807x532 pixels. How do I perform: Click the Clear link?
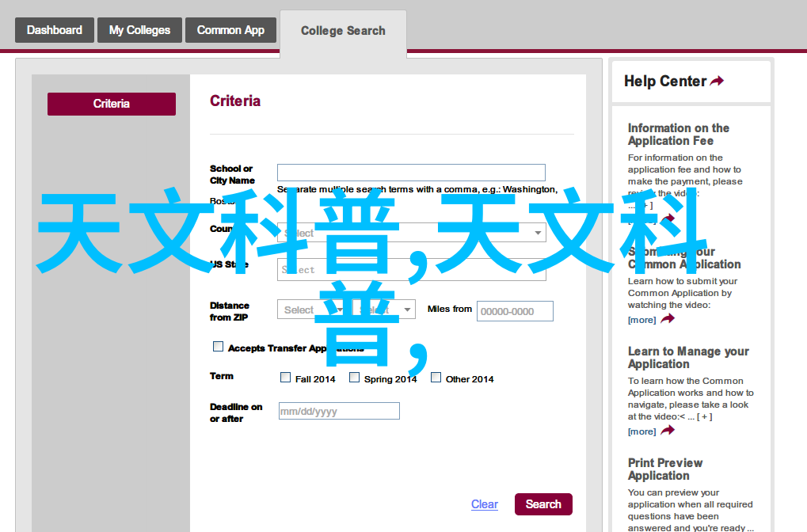coord(485,504)
